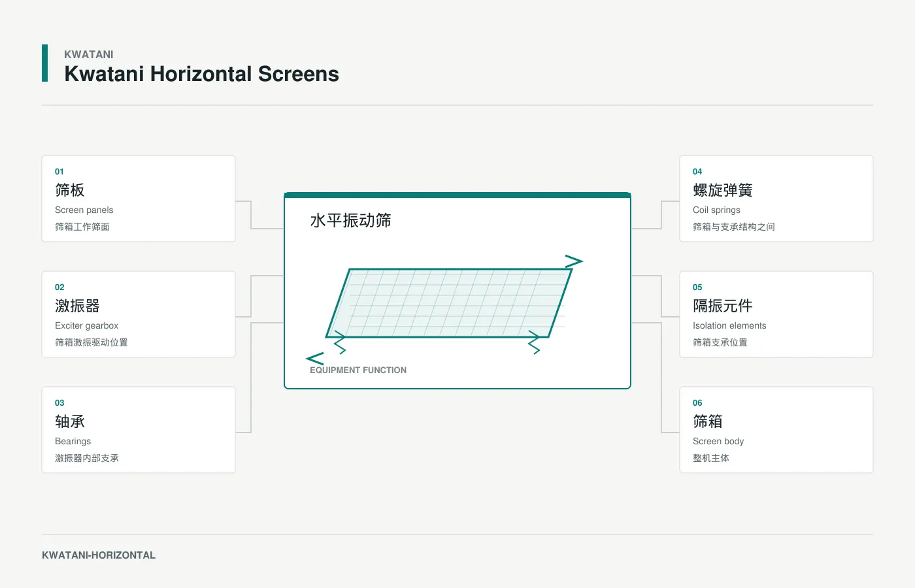915x588 pixels.
Task: Click the '激振器内部支承' description
Action: point(87,458)
